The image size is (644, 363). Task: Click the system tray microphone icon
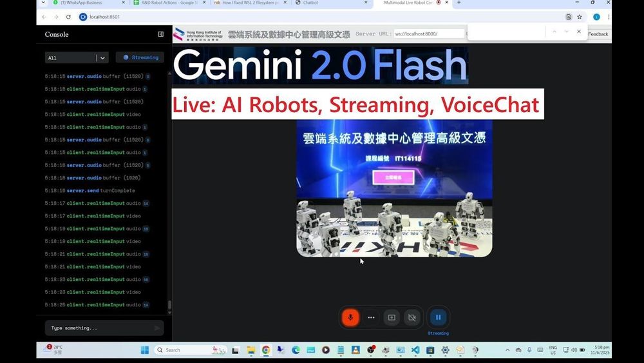pos(529,350)
